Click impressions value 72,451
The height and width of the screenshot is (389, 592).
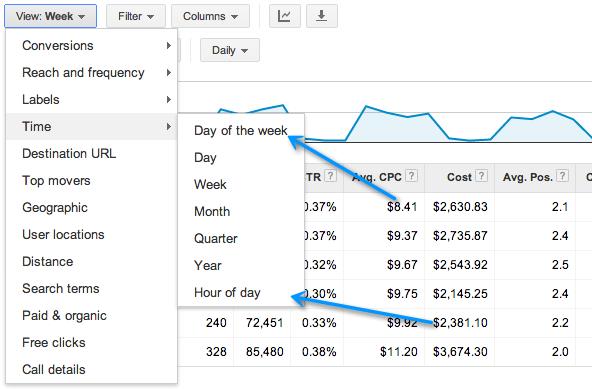click(x=264, y=323)
